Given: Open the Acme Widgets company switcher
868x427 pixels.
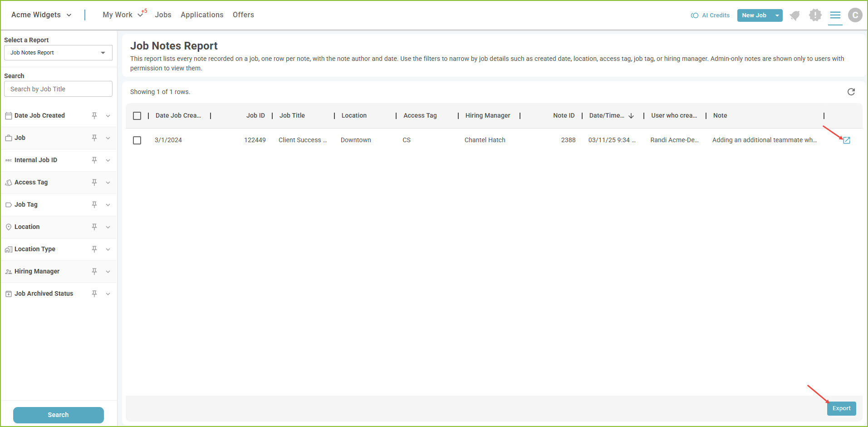Looking at the screenshot, I should click(x=41, y=15).
